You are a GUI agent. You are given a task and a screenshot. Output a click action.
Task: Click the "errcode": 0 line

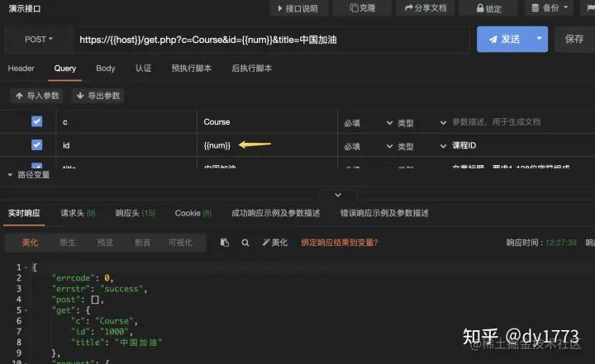83,278
